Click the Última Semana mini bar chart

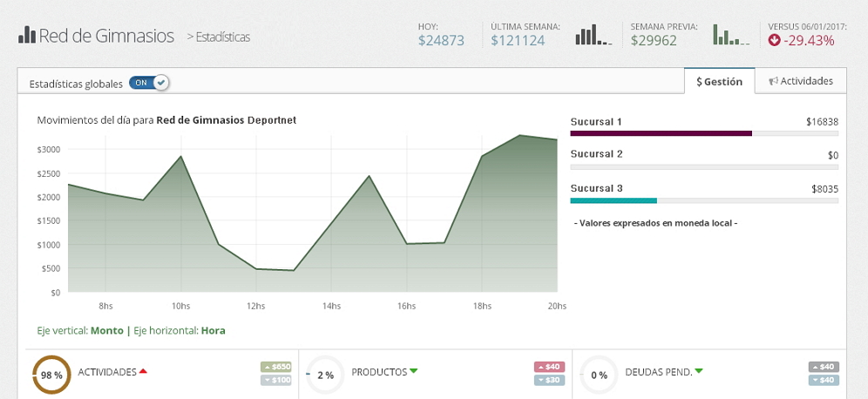tap(593, 35)
